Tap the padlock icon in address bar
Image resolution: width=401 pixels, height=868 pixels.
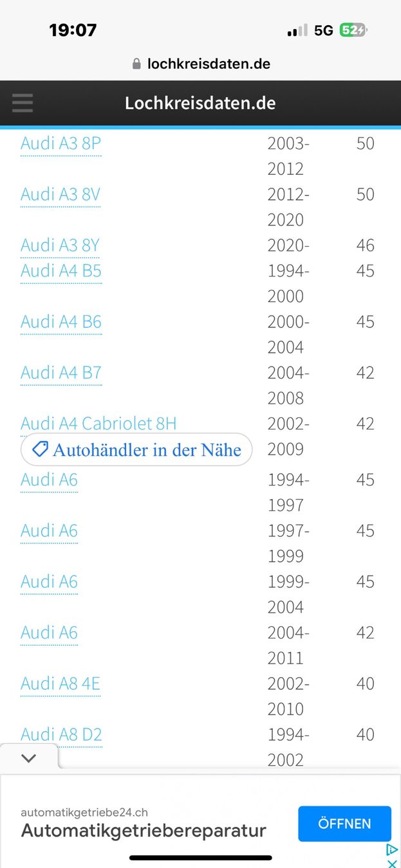(136, 64)
